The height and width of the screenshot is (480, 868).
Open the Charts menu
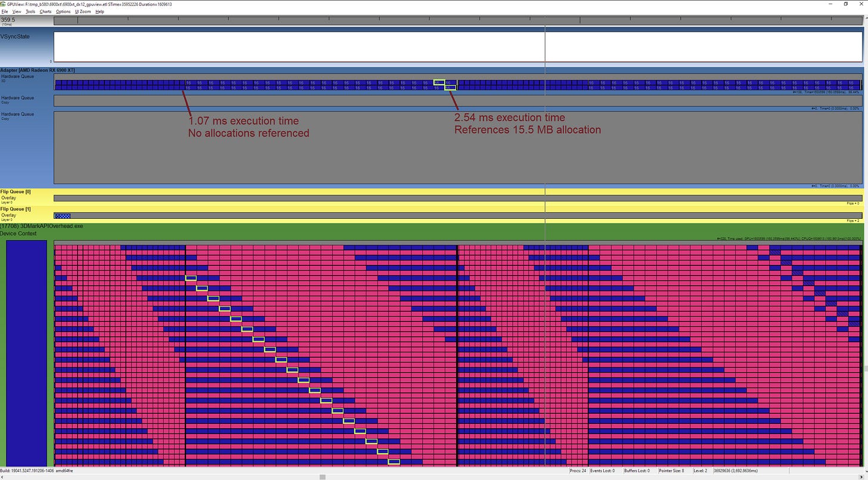[x=45, y=11]
